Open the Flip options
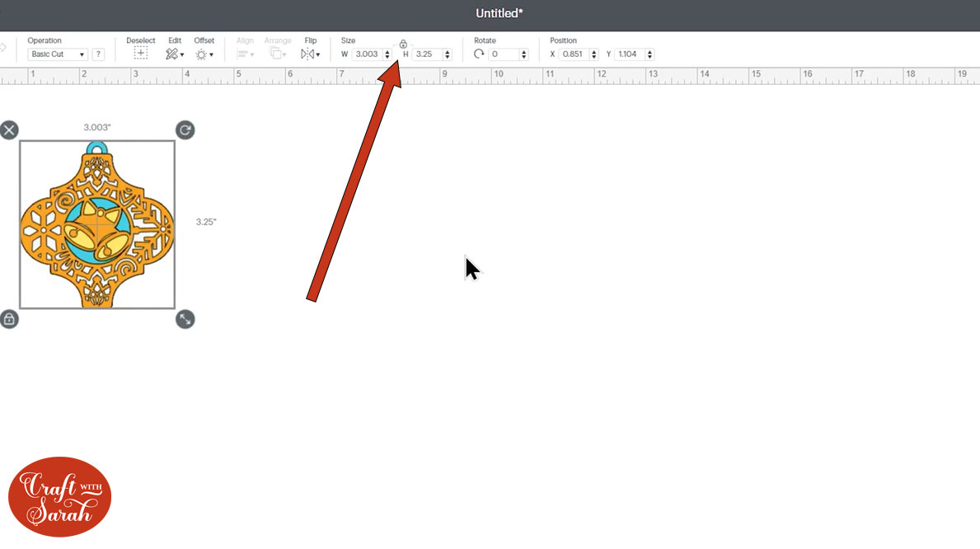This screenshot has width=980, height=549. tap(310, 54)
